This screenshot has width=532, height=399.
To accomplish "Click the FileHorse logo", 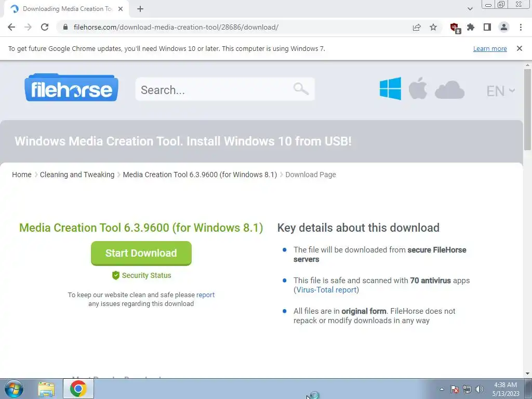I will [71, 87].
